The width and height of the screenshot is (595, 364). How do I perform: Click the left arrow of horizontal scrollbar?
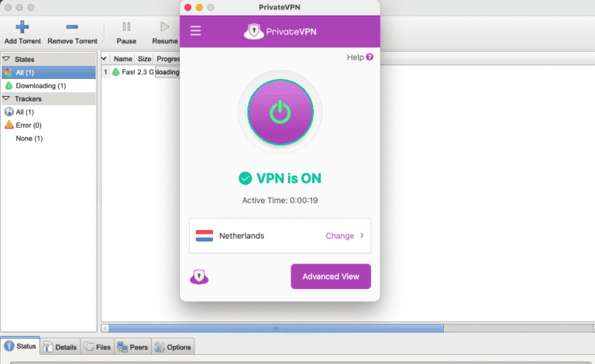(x=105, y=328)
